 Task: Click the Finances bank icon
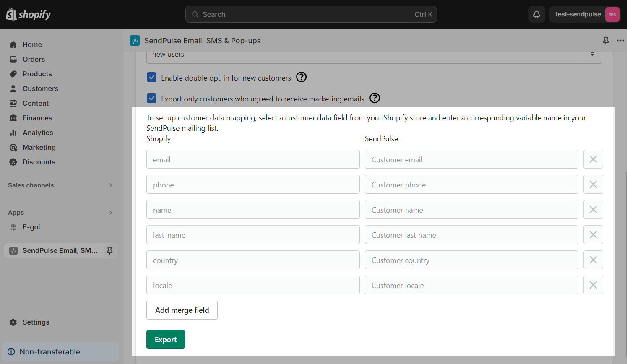click(13, 118)
